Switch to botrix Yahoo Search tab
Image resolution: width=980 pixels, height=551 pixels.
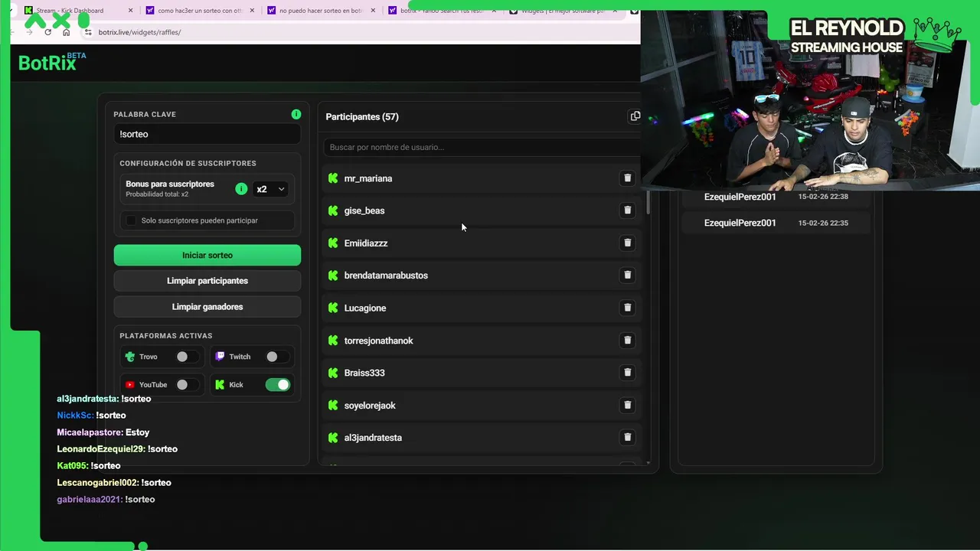440,11
